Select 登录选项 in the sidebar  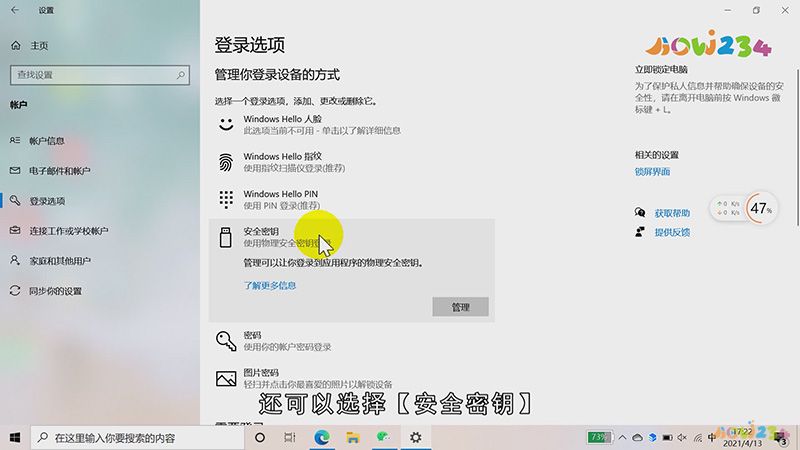click(x=47, y=201)
